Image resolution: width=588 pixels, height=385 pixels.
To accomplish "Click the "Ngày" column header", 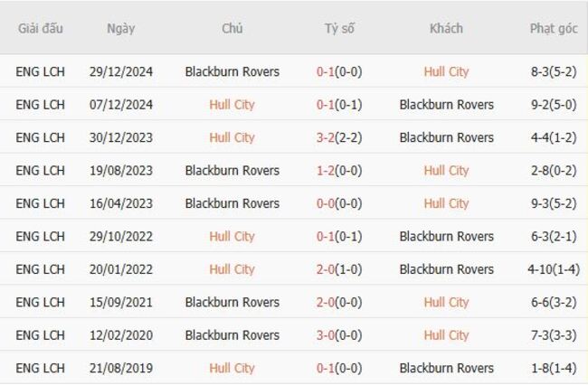I will pyautogui.click(x=120, y=28).
